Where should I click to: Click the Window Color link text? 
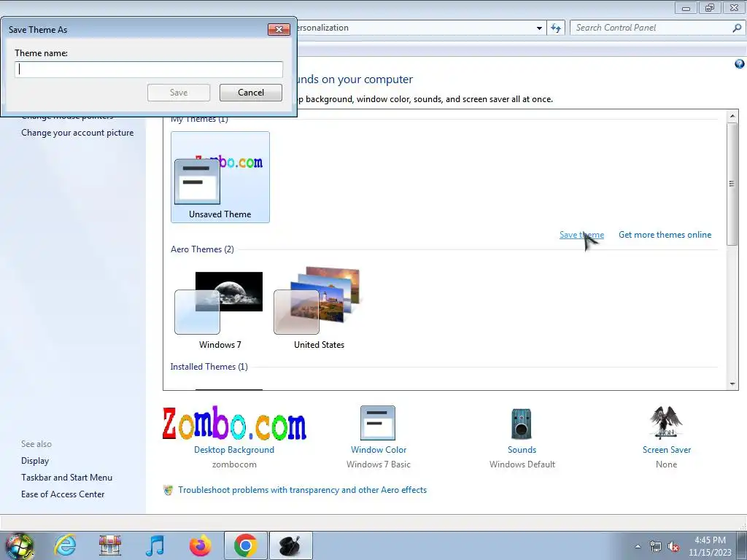pyautogui.click(x=379, y=449)
